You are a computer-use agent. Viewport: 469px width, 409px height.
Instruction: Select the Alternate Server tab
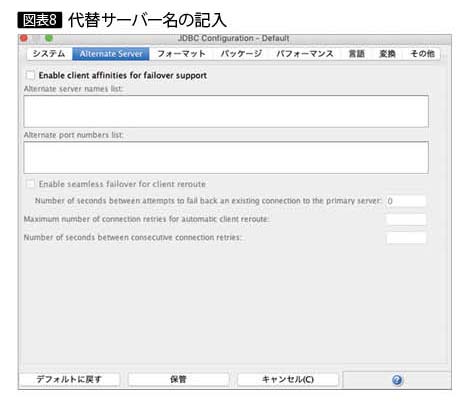[x=111, y=54]
